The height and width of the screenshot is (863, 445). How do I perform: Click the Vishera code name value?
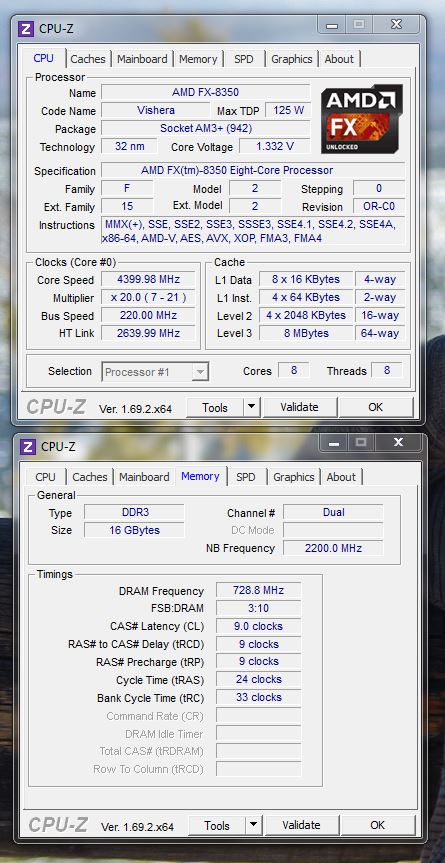tap(156, 110)
